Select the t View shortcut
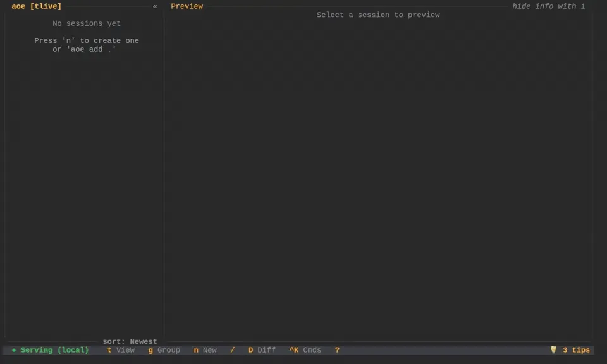This screenshot has height=364, width=607. click(x=121, y=350)
